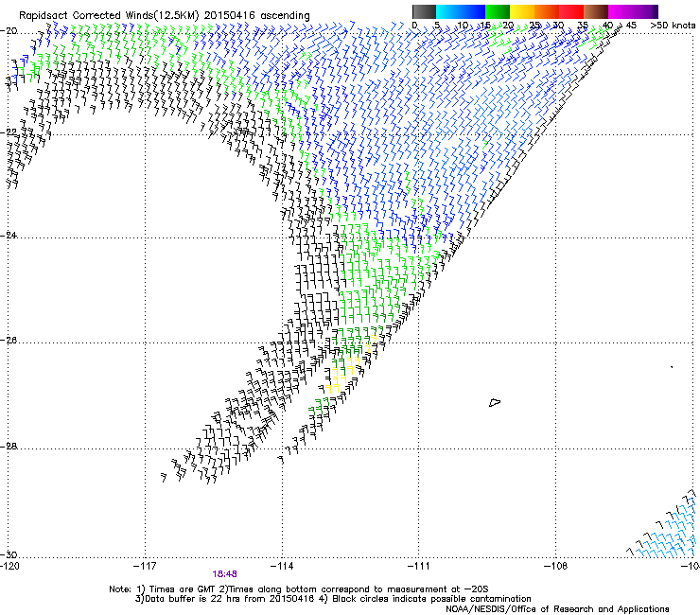Screen dimensions: 700x615
Task: Click the -30 latitude axis label
Action: pyautogui.click(x=9, y=554)
